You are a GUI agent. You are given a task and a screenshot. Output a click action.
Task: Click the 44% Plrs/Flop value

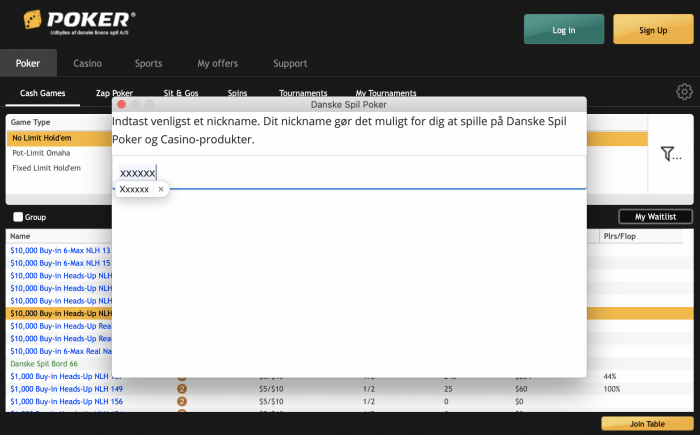(610, 376)
